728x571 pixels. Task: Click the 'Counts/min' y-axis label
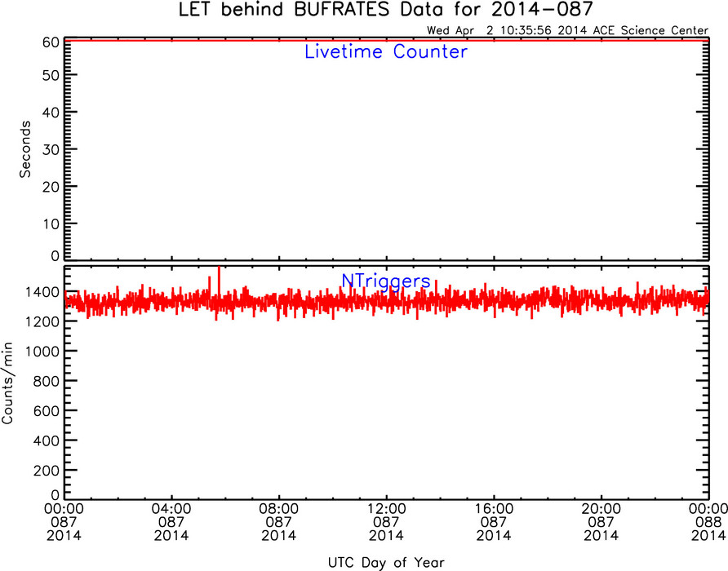(x=7, y=383)
